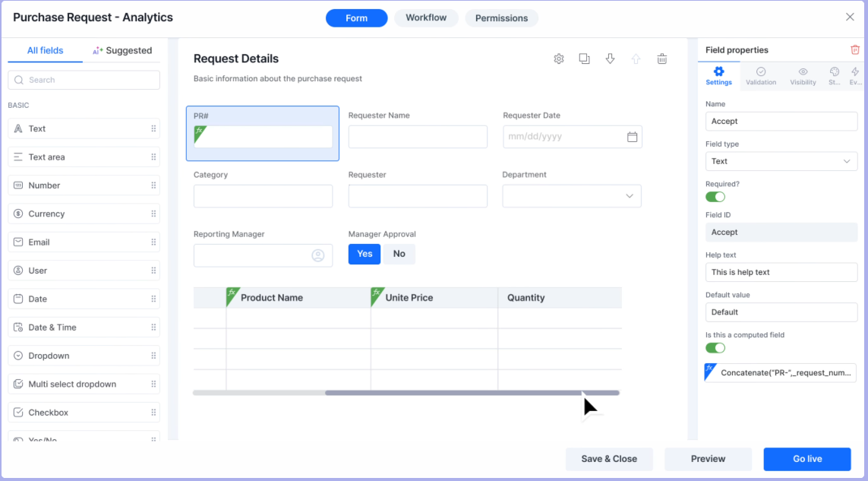Open the Events properties tab
This screenshot has height=481, width=868.
click(855, 76)
